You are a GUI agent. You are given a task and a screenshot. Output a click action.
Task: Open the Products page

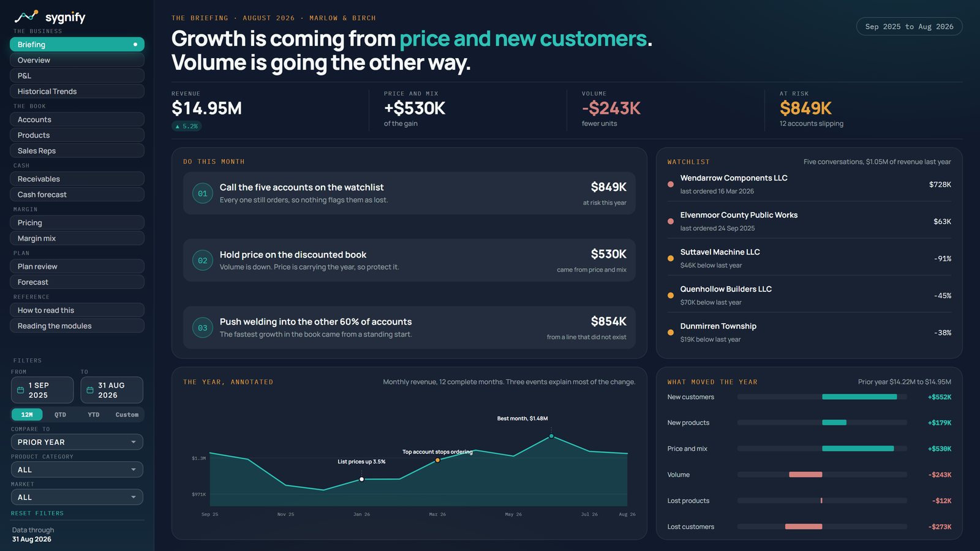pos(77,135)
